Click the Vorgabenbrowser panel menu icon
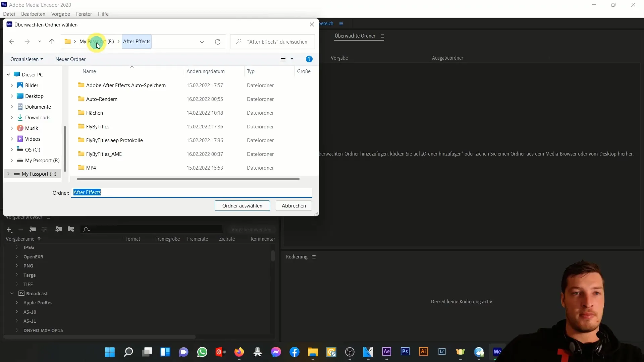 (49, 217)
